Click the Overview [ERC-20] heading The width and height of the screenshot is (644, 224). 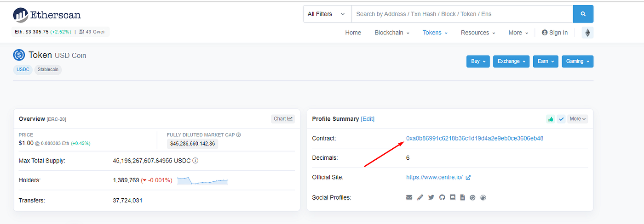coord(42,119)
